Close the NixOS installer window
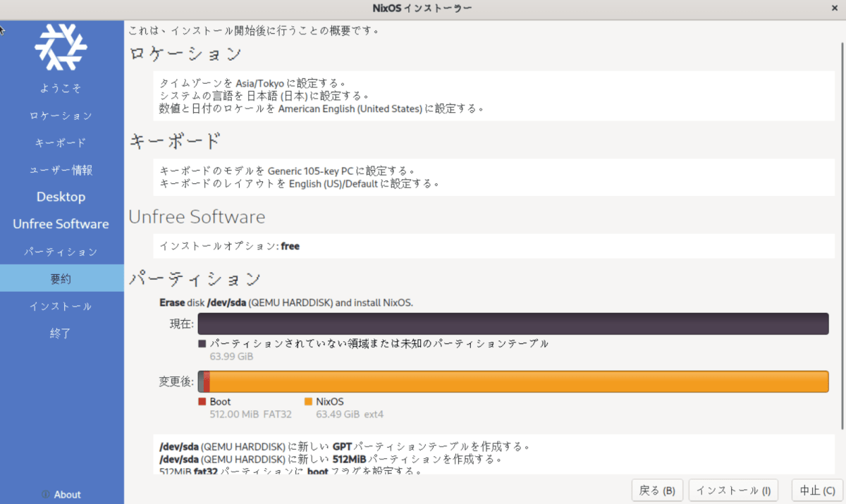The image size is (846, 504). [x=835, y=8]
